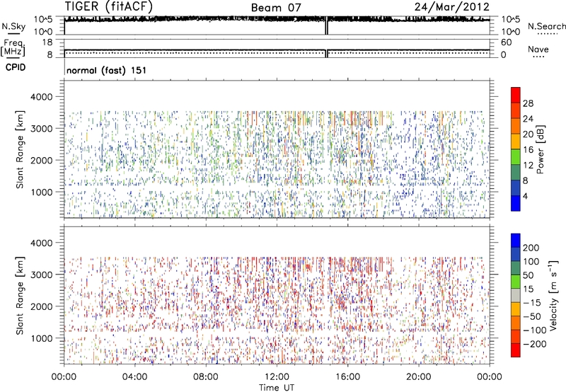Click the date '24/Mar/2012'
The width and height of the screenshot is (566, 392).
tap(451, 6)
